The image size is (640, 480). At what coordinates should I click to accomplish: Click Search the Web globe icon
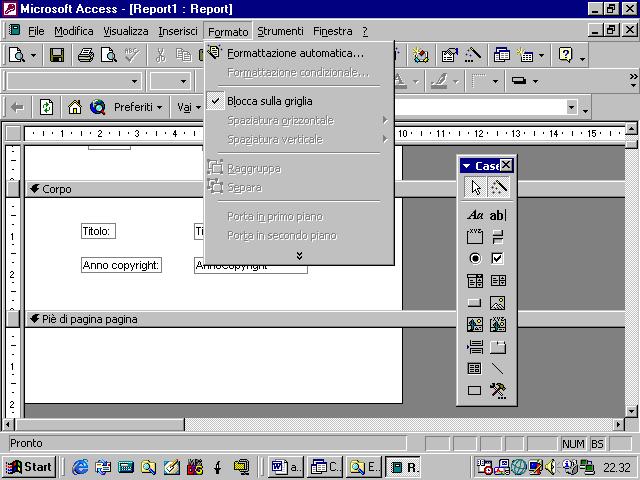(98, 107)
